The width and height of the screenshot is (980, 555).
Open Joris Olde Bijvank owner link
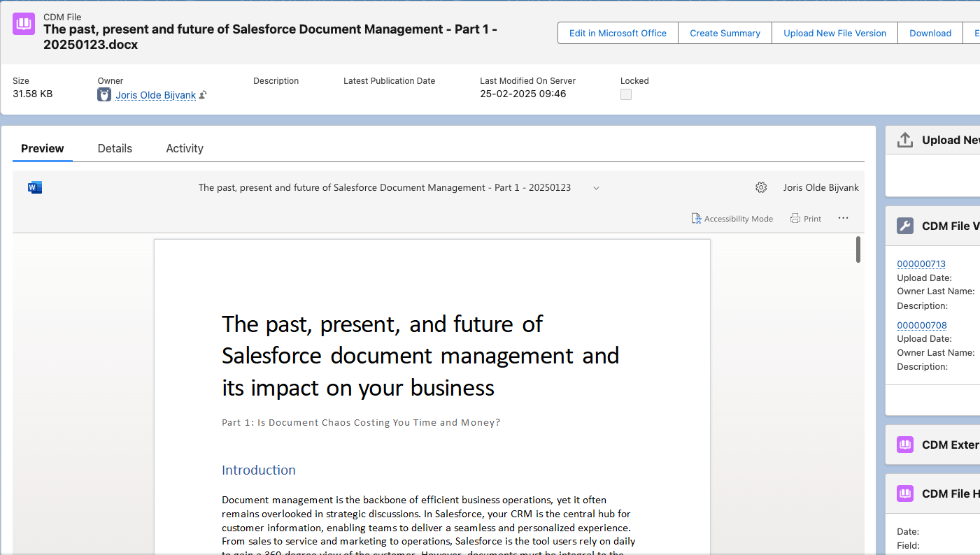(155, 95)
